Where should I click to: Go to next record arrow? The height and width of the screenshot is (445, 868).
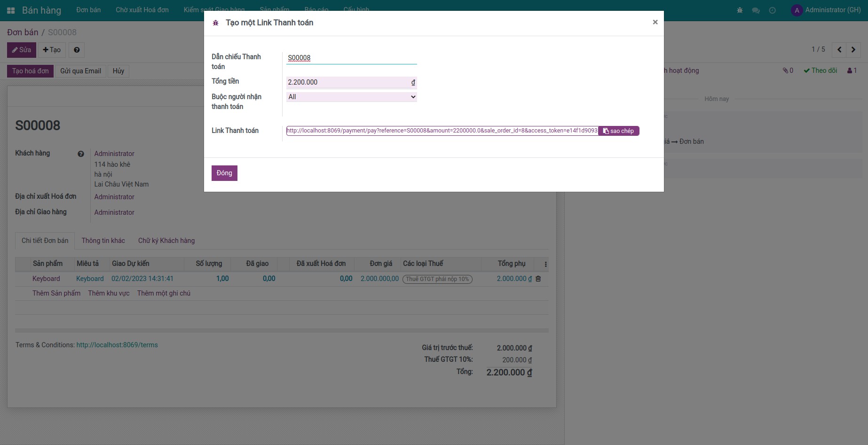pyautogui.click(x=853, y=50)
